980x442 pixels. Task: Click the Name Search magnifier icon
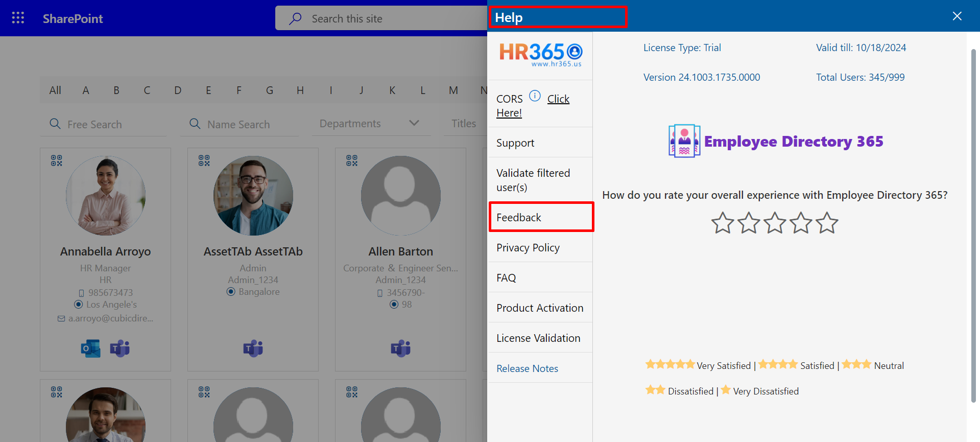[x=195, y=124]
